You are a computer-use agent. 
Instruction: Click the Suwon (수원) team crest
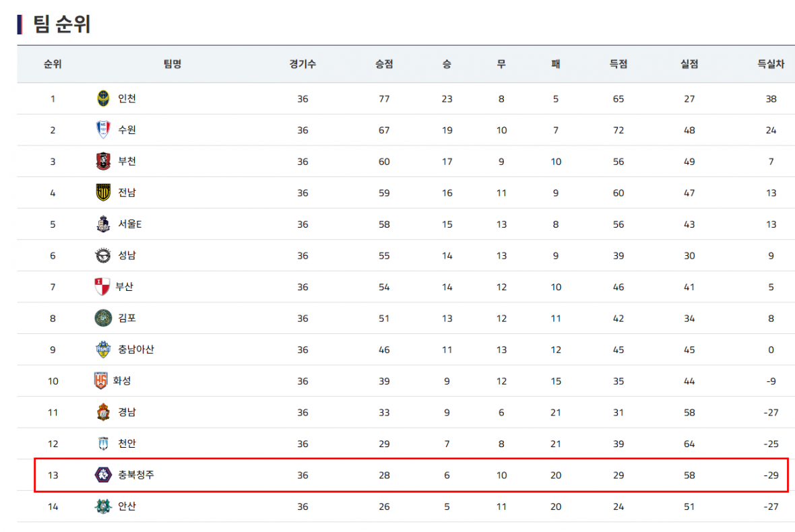tap(102, 130)
